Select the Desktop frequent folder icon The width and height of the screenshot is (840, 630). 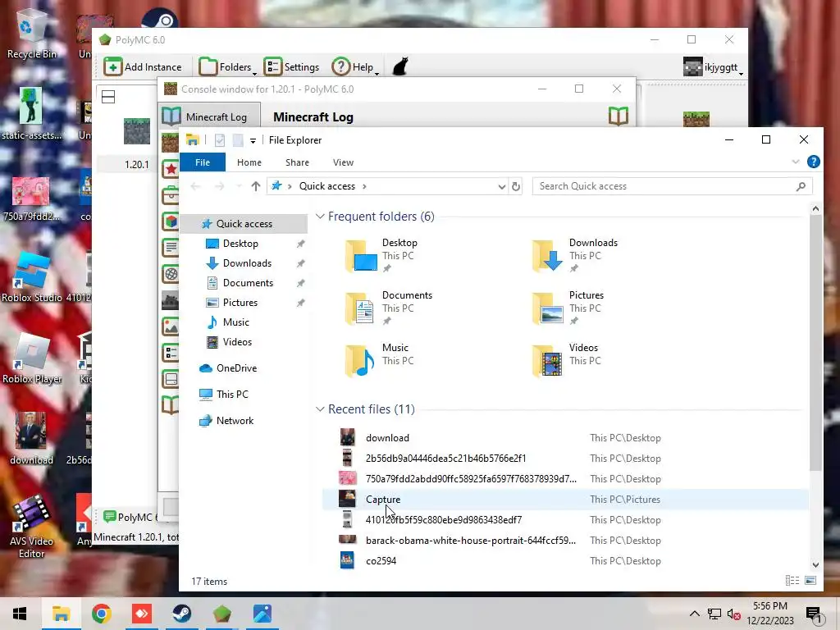361,256
